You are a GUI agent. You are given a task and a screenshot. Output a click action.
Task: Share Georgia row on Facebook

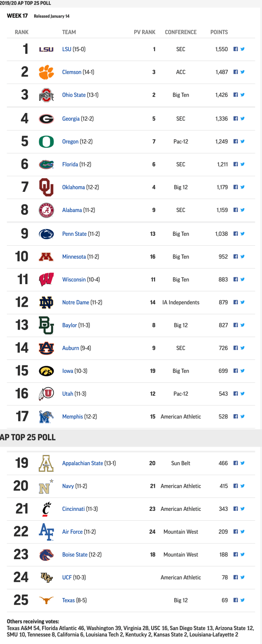coord(235,118)
